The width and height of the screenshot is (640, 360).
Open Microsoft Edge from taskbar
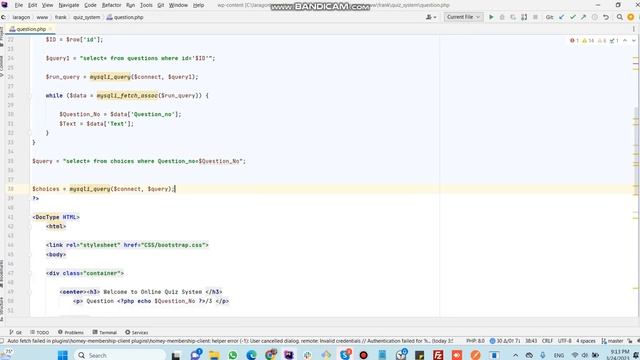[x=251, y=355]
